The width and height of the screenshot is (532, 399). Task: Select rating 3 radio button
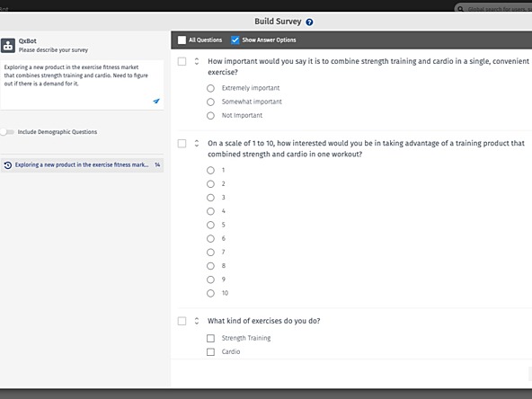[x=210, y=198]
